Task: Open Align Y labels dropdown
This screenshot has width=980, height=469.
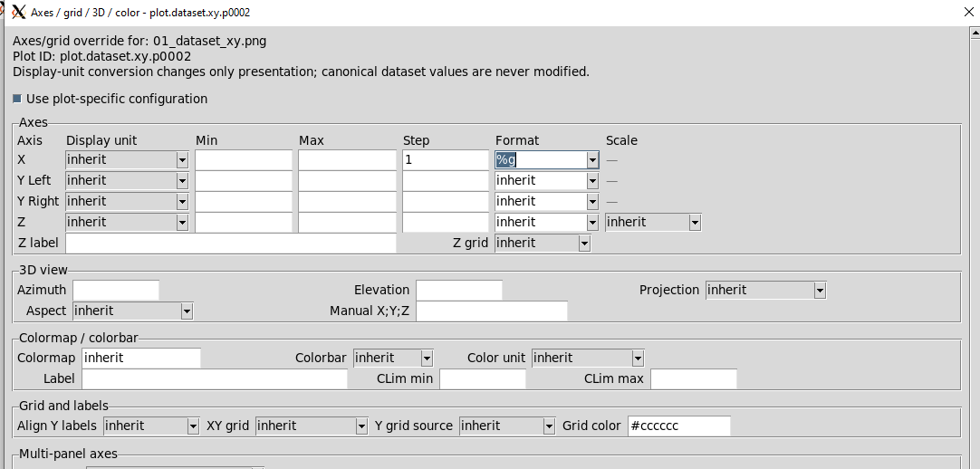Action: click(x=152, y=426)
